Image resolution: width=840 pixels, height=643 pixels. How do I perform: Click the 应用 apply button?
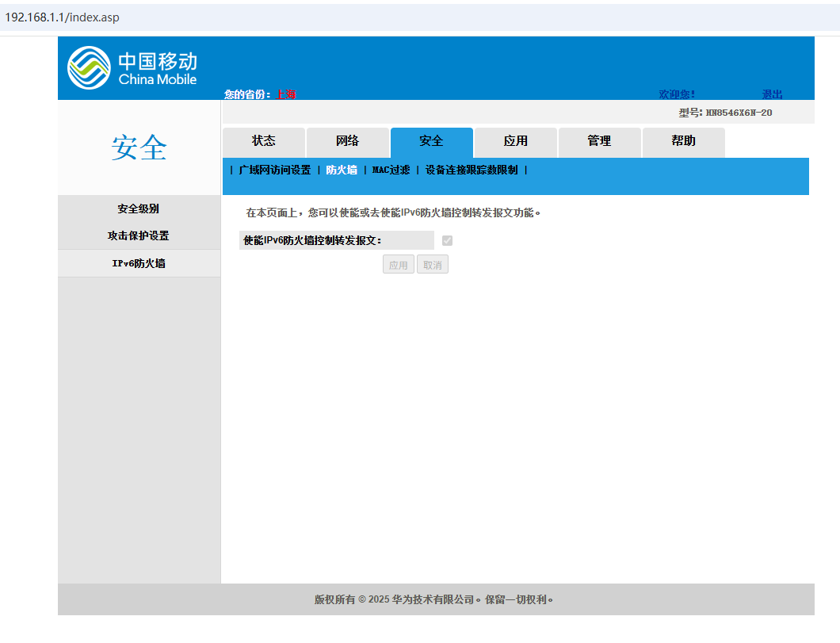pyautogui.click(x=399, y=265)
